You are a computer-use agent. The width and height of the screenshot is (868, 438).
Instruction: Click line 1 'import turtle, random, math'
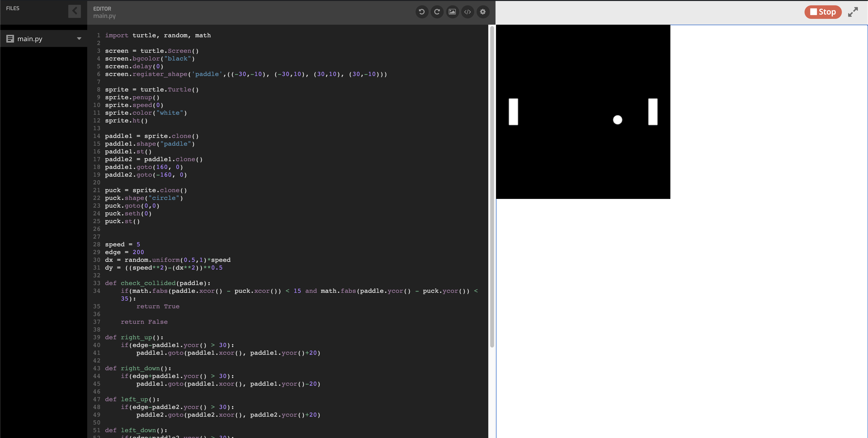pos(158,35)
